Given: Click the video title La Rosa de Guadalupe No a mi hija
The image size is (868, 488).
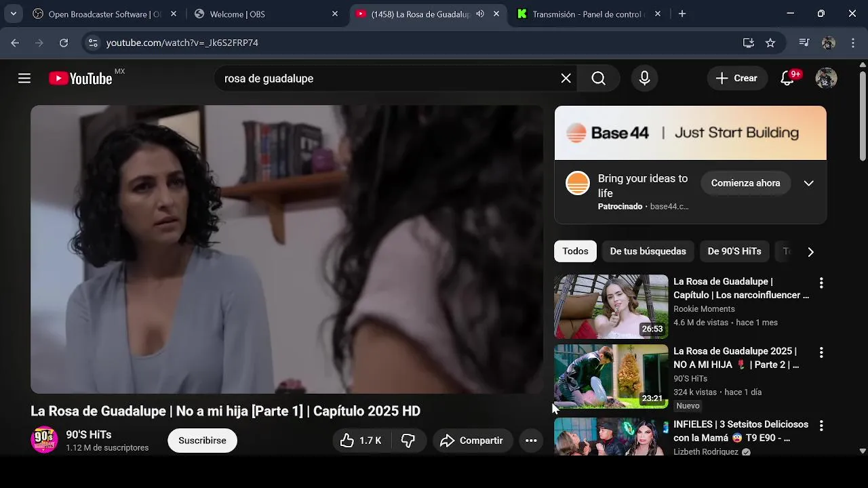Looking at the screenshot, I should click(x=225, y=411).
